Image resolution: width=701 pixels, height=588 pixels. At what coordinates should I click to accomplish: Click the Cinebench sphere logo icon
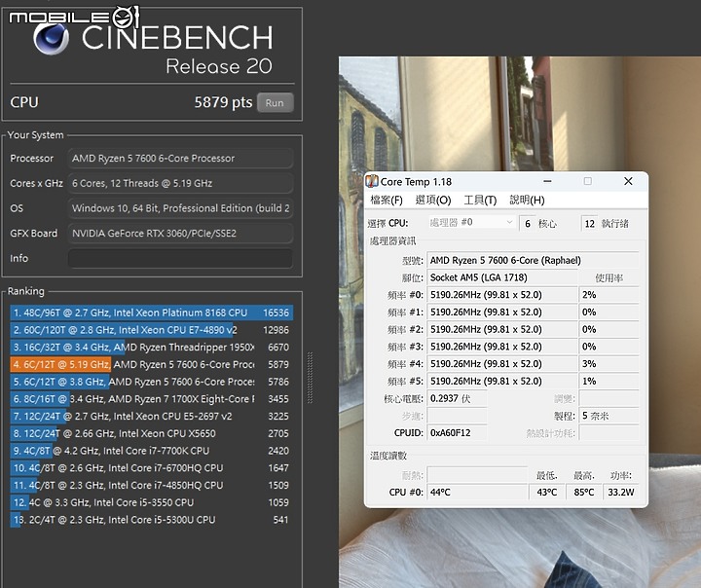pos(51,38)
